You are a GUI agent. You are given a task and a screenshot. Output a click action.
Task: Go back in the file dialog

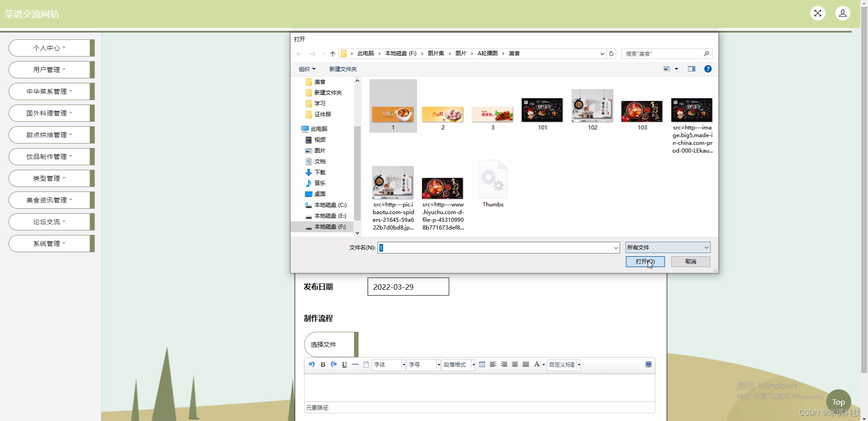tap(299, 54)
